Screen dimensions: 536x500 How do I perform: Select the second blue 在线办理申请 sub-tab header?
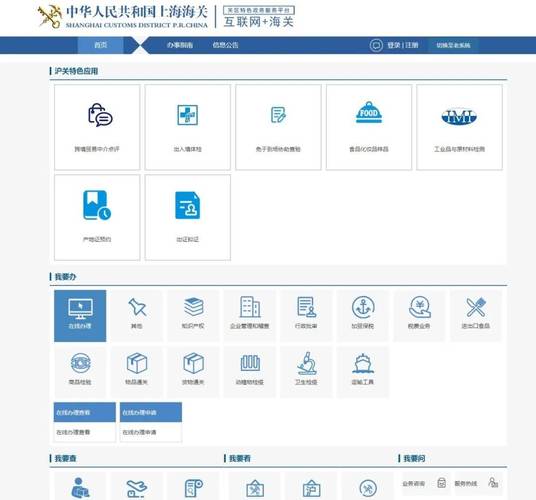[x=151, y=413]
